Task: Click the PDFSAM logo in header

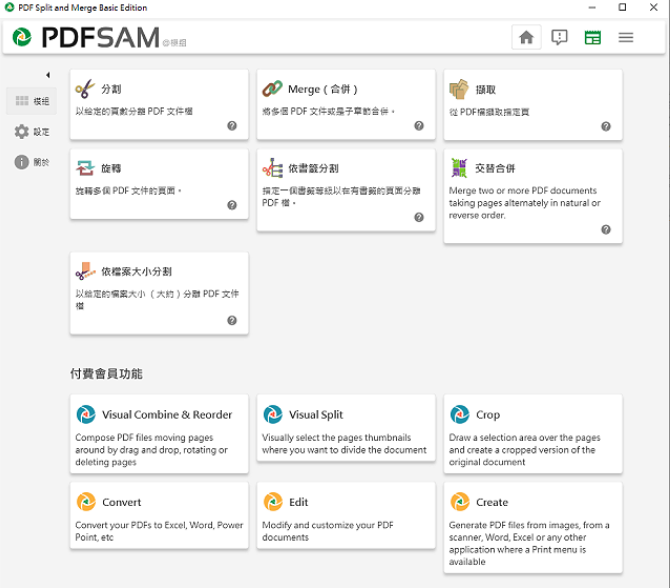Action: click(x=86, y=37)
